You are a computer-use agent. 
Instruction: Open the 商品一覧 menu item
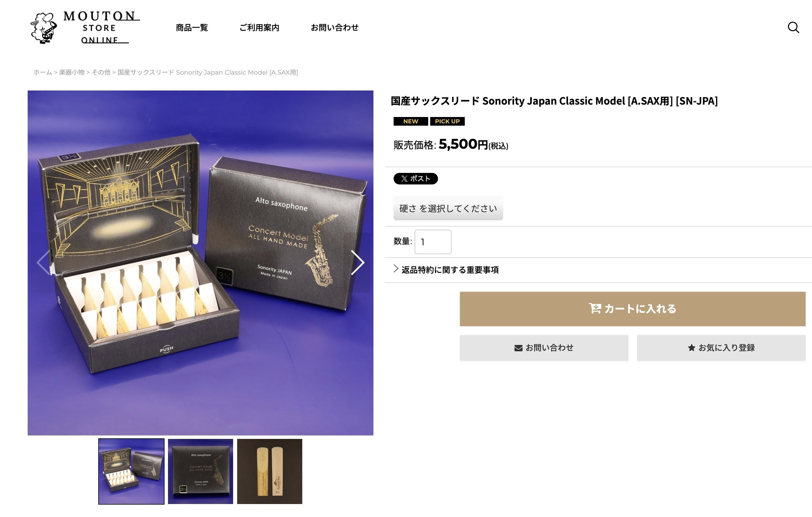[x=192, y=28]
